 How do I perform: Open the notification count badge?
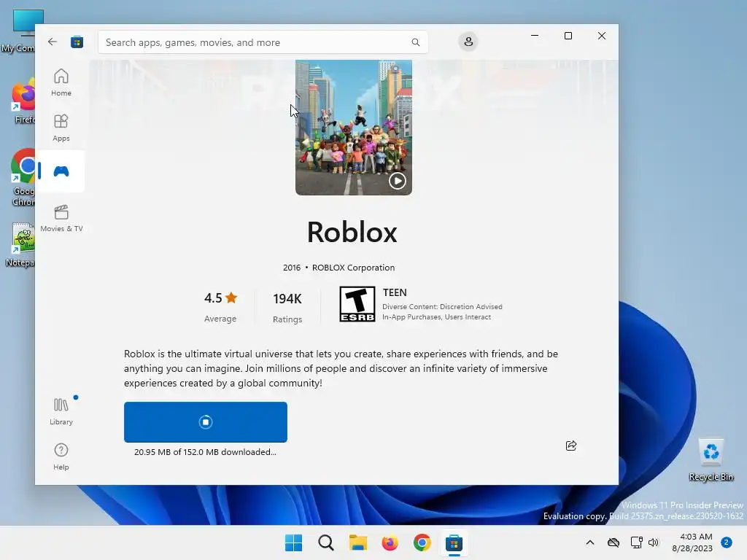[727, 542]
